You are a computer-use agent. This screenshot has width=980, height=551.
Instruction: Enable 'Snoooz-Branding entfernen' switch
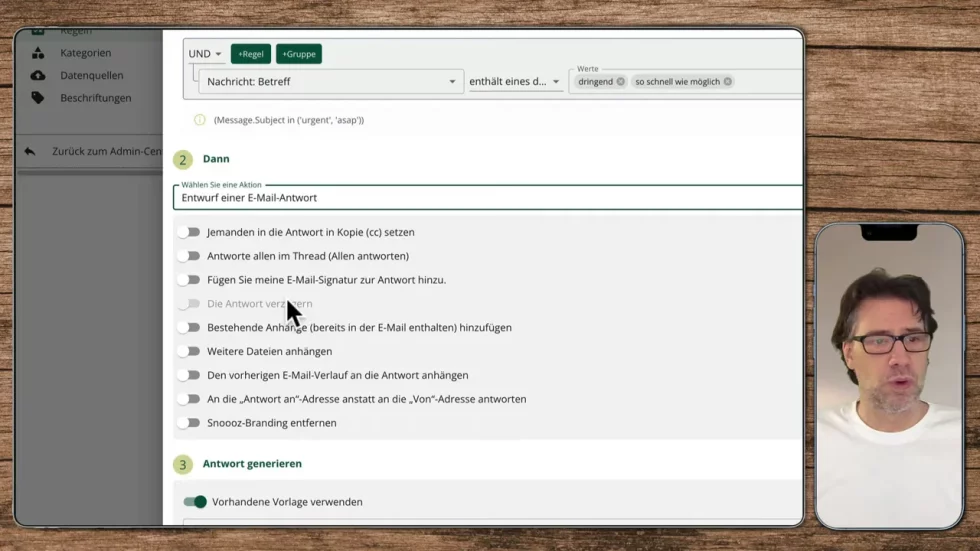(x=189, y=423)
